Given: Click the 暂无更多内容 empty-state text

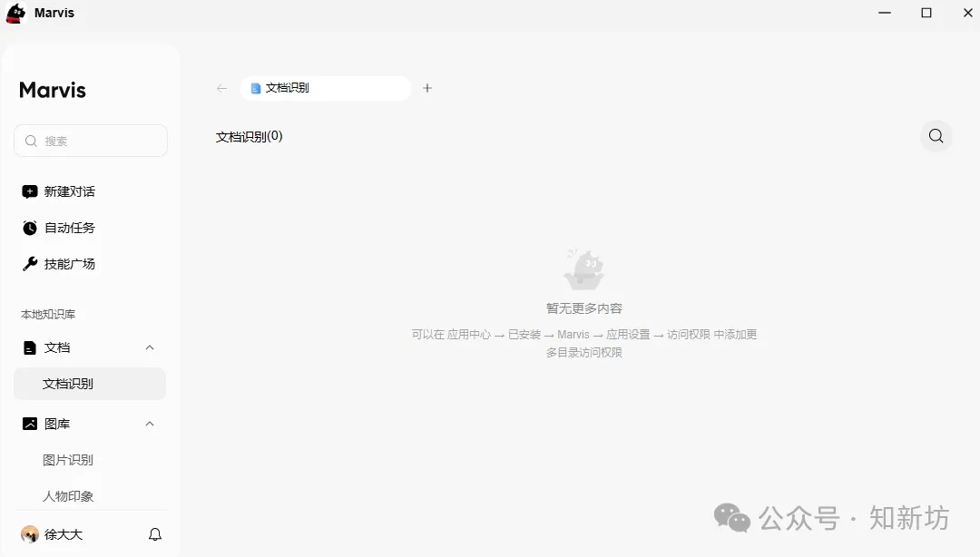Looking at the screenshot, I should pyautogui.click(x=583, y=308).
